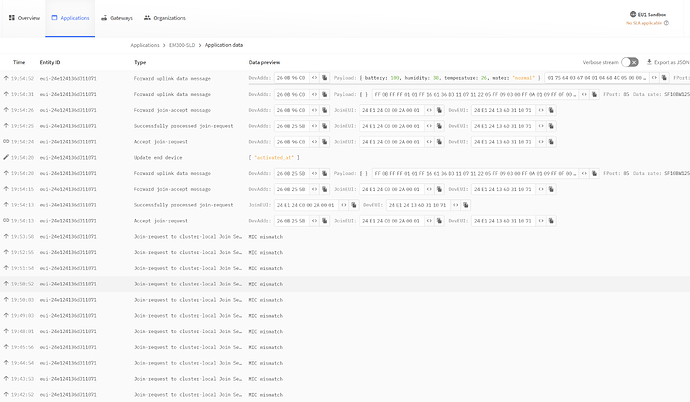Click the Type column header

tap(140, 62)
